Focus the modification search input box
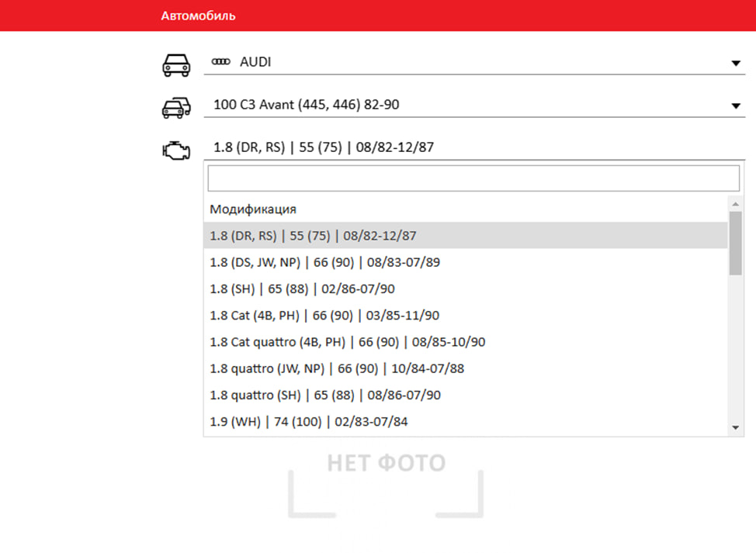 point(473,178)
